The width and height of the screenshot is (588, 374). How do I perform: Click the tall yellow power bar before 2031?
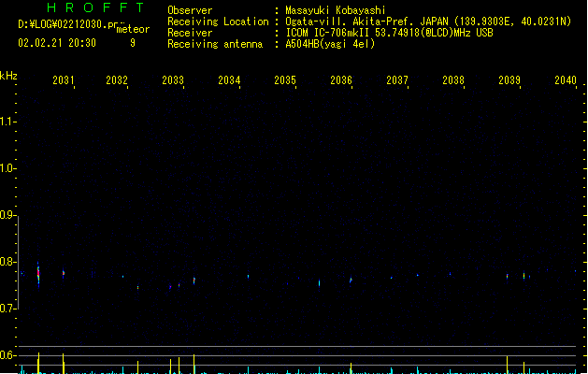38,363
